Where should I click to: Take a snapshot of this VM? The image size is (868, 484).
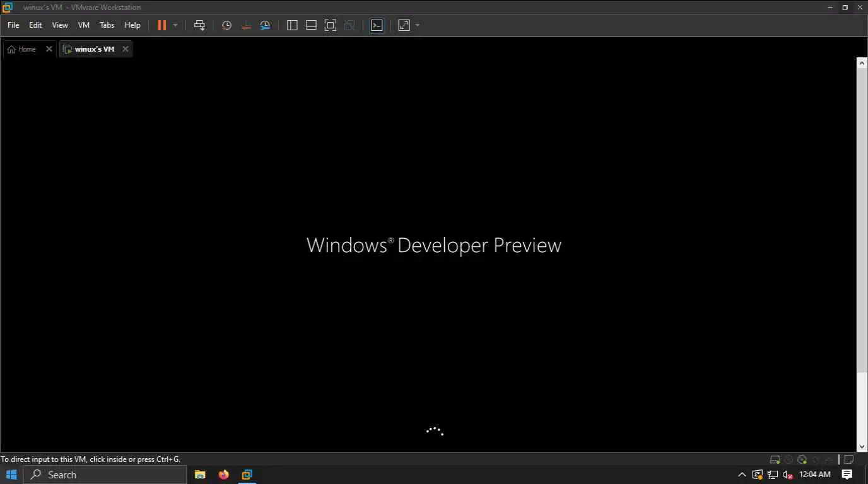coord(226,25)
